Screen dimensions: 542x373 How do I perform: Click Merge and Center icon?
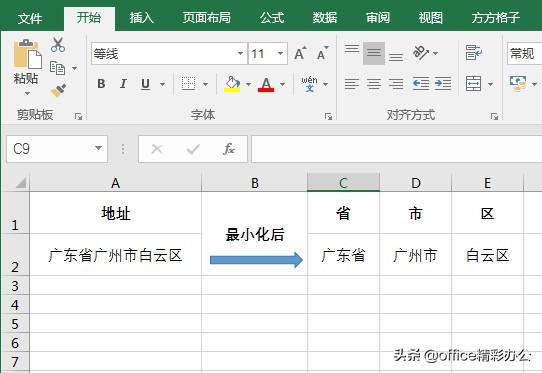(474, 84)
